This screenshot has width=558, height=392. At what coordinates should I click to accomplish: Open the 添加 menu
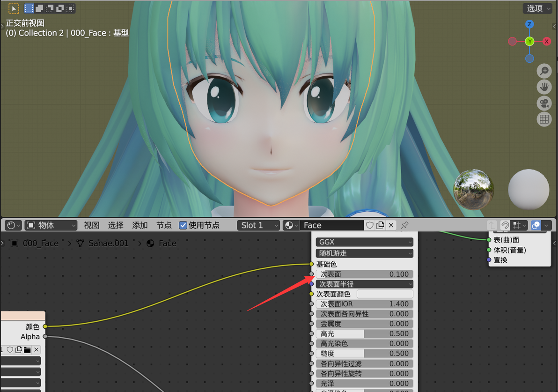[140, 225]
